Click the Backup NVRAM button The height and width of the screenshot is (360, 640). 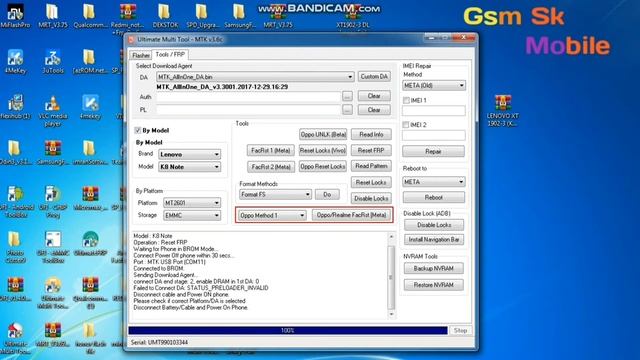tap(433, 268)
